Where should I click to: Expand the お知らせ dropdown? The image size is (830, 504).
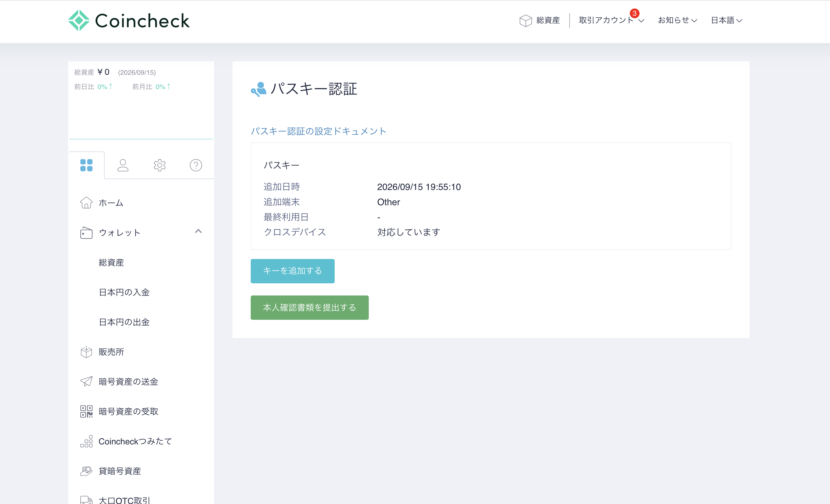tap(677, 20)
